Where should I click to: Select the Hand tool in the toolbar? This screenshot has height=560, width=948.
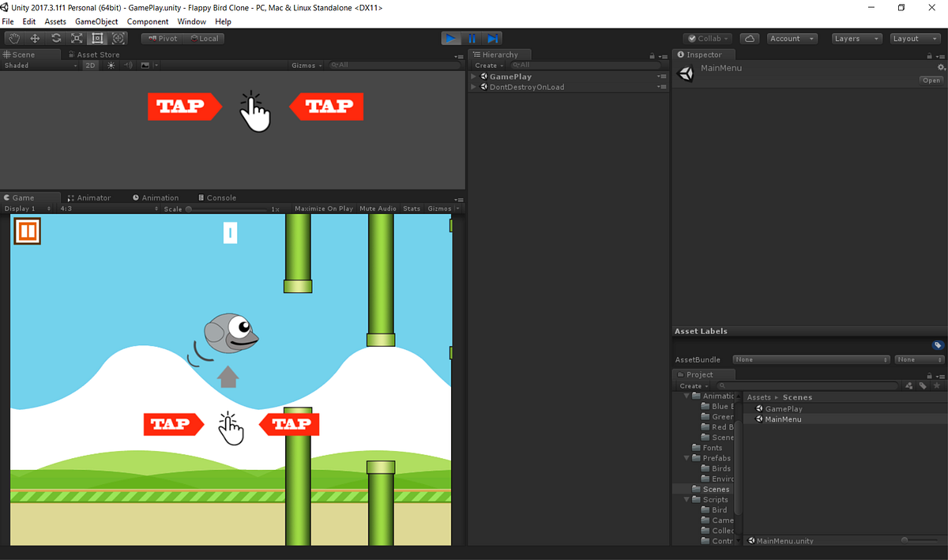(x=13, y=37)
